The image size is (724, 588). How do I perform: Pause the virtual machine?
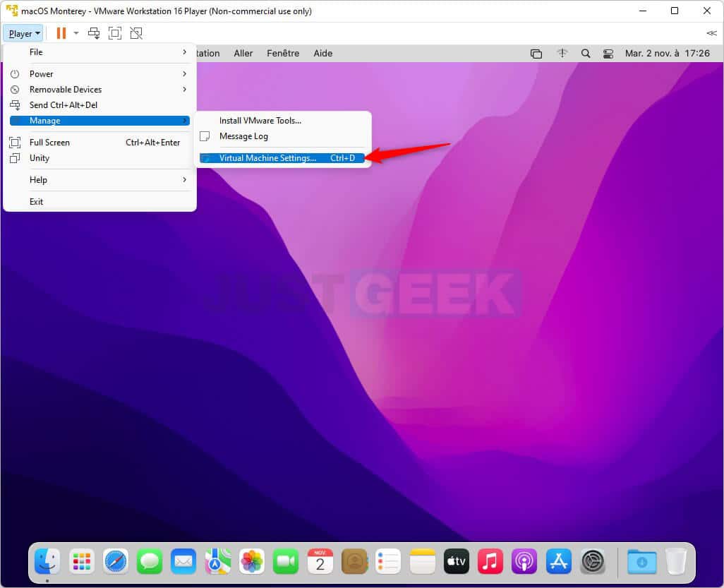(61, 33)
